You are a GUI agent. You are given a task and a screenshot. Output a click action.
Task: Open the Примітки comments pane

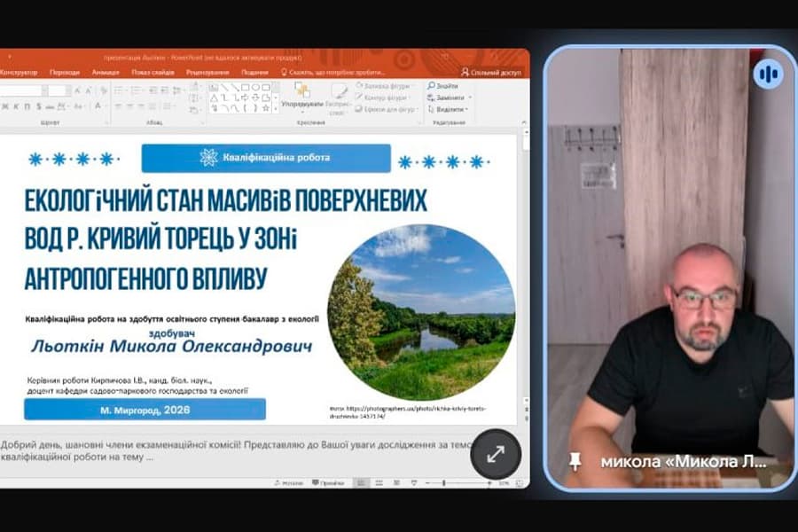(328, 483)
